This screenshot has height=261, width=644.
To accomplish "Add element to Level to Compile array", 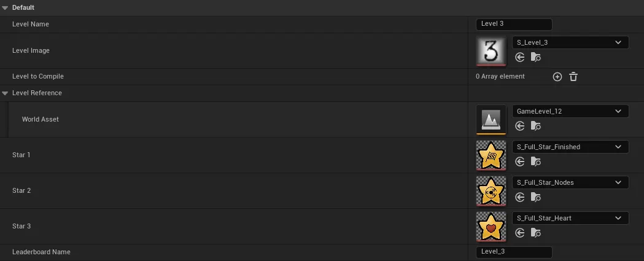I will [557, 77].
